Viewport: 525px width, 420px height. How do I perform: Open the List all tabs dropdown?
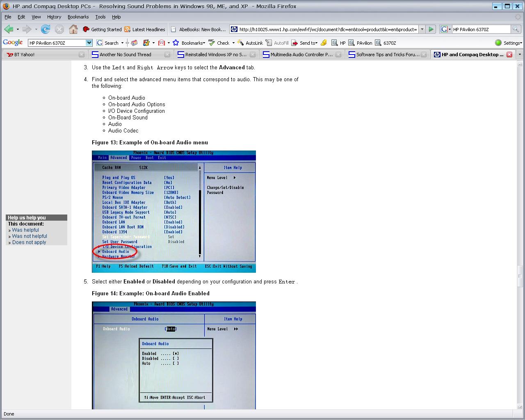[520, 54]
